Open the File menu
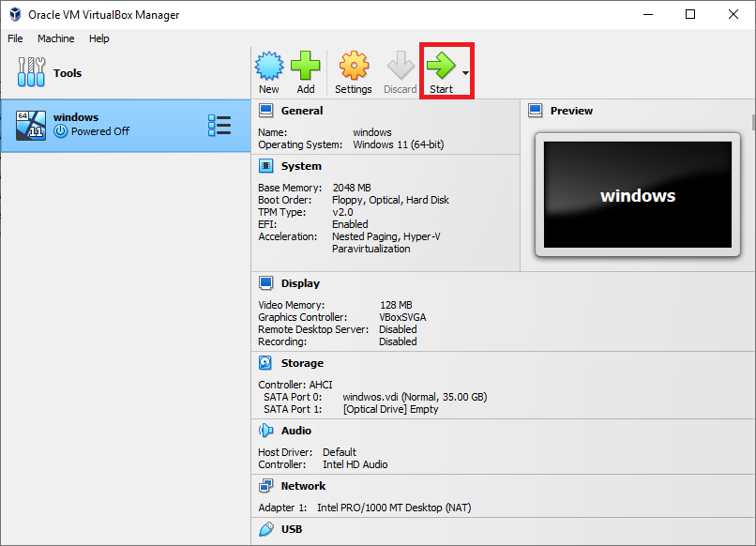 coord(15,38)
